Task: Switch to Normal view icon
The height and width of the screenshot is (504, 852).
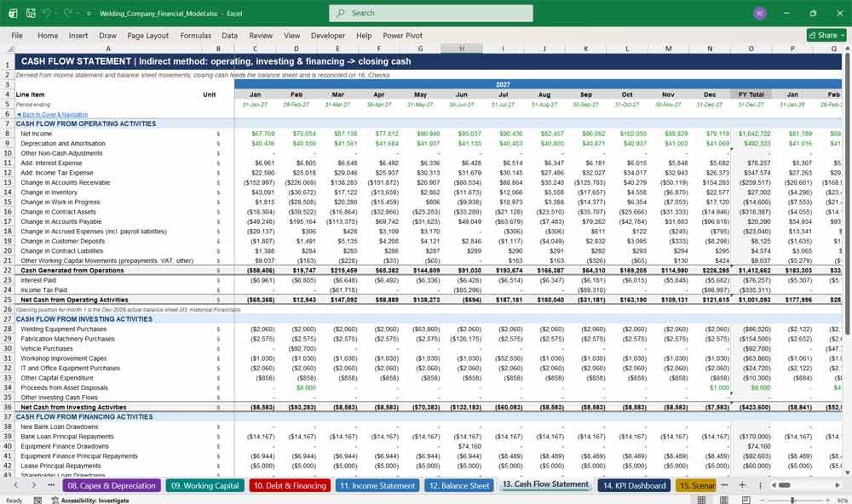Action: (x=701, y=500)
